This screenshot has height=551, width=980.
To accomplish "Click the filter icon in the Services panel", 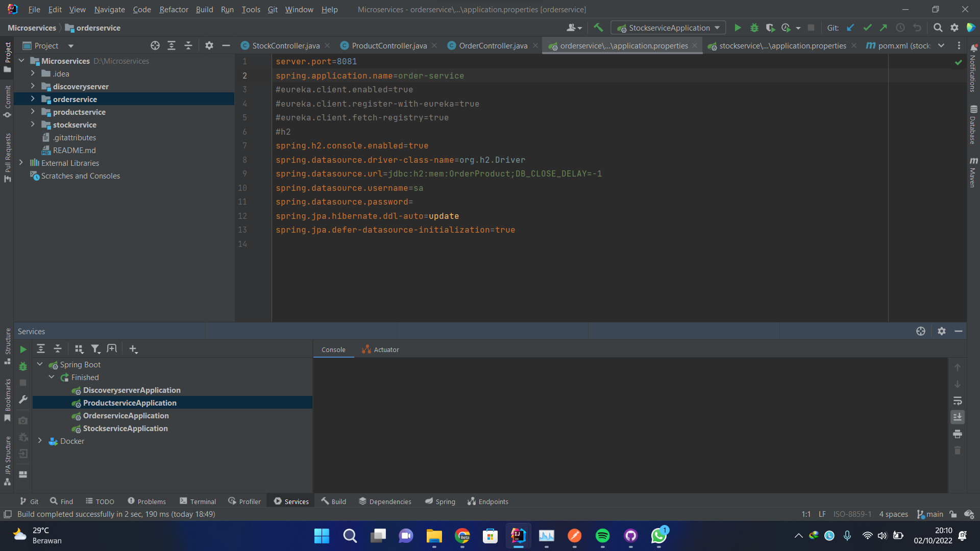I will click(x=95, y=348).
